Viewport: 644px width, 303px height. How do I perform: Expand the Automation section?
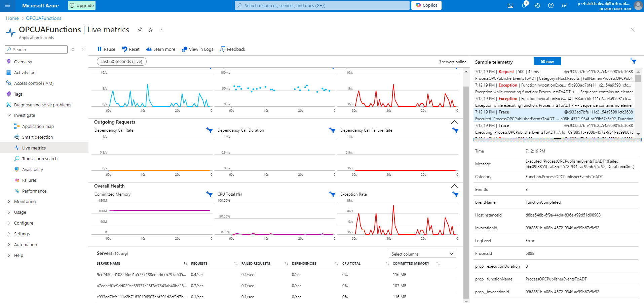[x=9, y=244]
